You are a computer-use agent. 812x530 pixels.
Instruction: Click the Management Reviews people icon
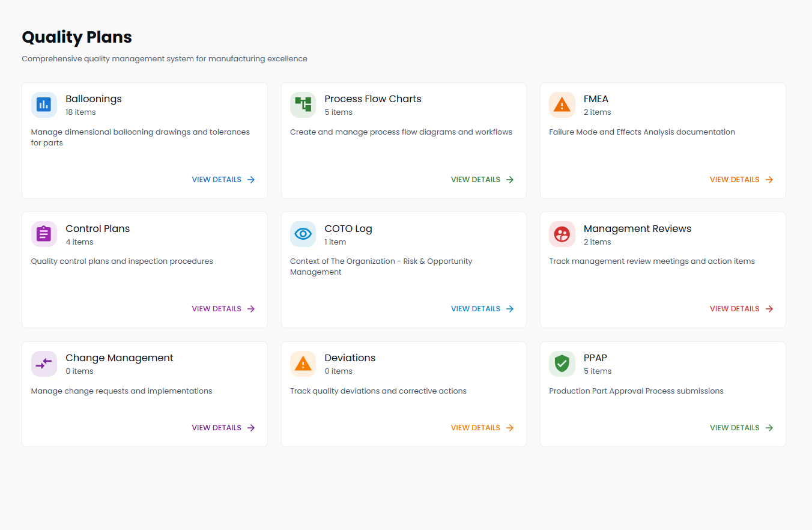click(562, 234)
